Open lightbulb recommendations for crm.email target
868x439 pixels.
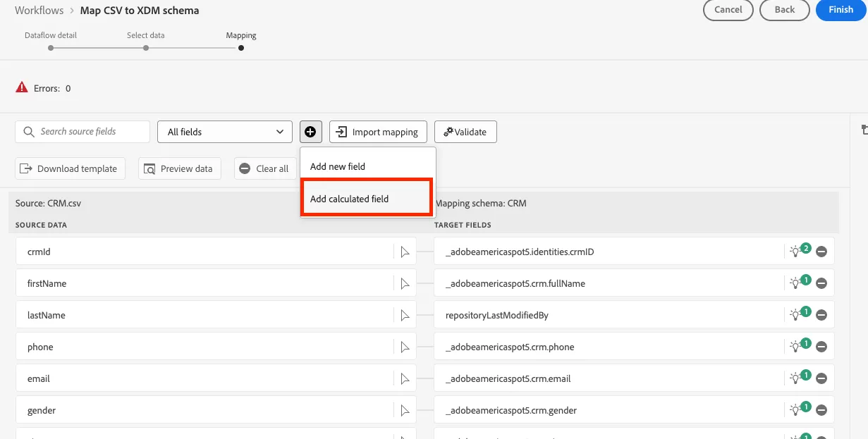799,378
